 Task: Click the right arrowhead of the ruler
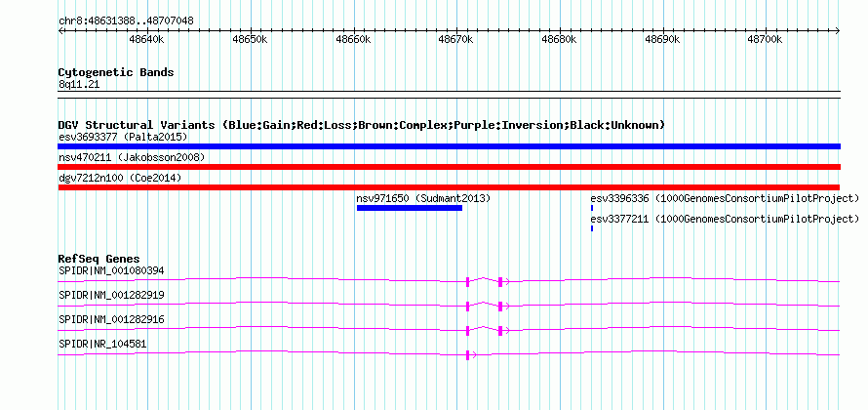[838, 31]
